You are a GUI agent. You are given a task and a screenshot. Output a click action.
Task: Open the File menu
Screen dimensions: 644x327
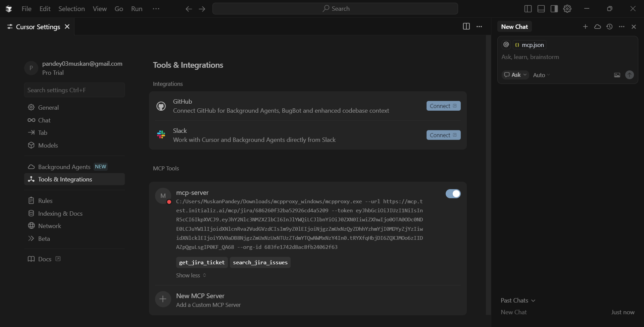(x=27, y=9)
